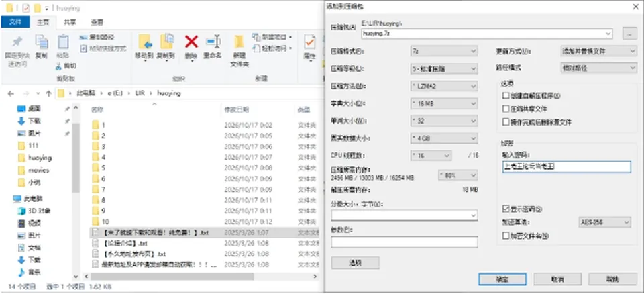Click the password input field
Viewport: 644px width, 294px height.
[566, 166]
